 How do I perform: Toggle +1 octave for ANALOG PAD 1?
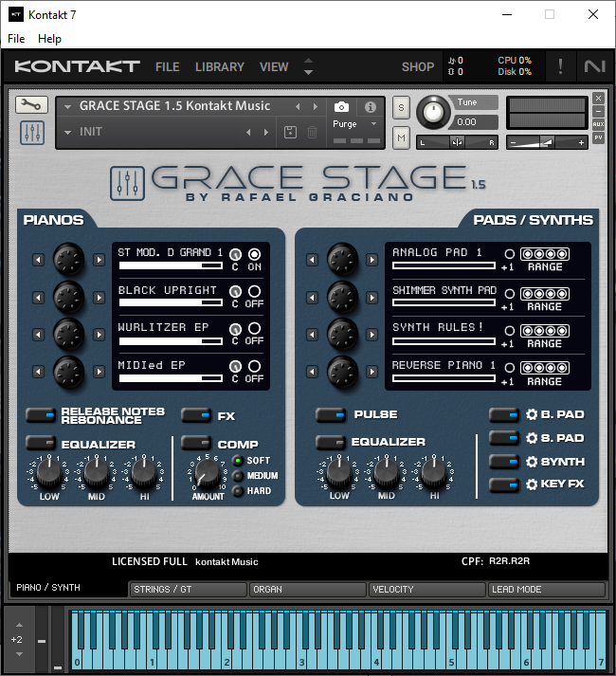(509, 254)
